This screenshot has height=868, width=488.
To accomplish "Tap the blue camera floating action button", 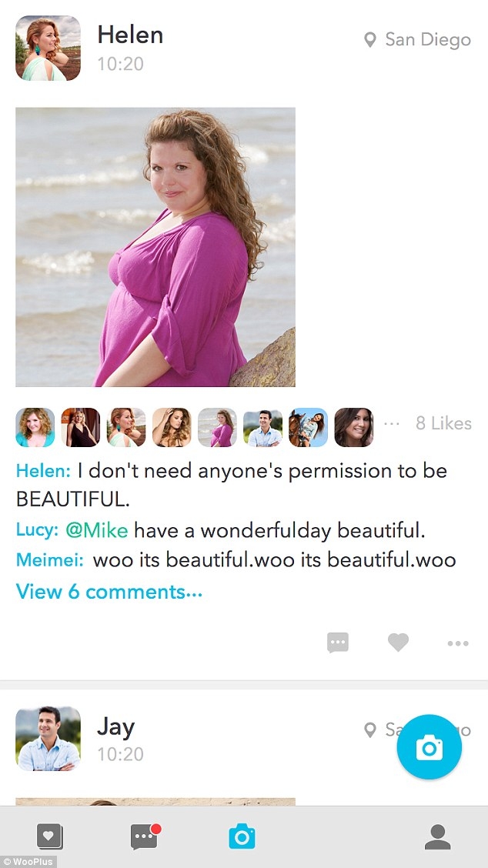I will [x=429, y=746].
